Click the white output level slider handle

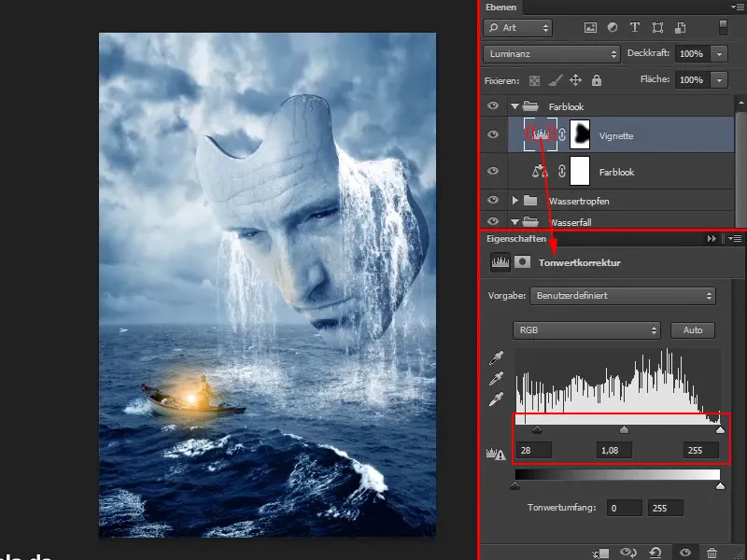[720, 485]
